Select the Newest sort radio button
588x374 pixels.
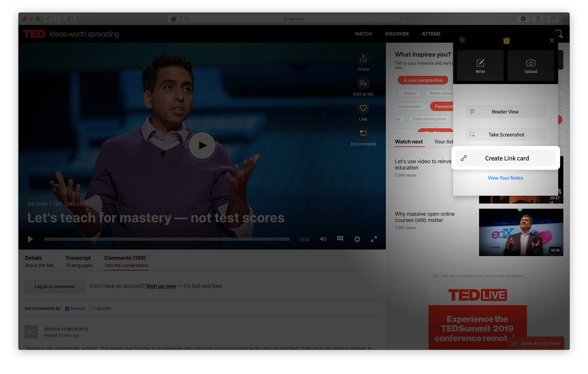[x=67, y=309]
